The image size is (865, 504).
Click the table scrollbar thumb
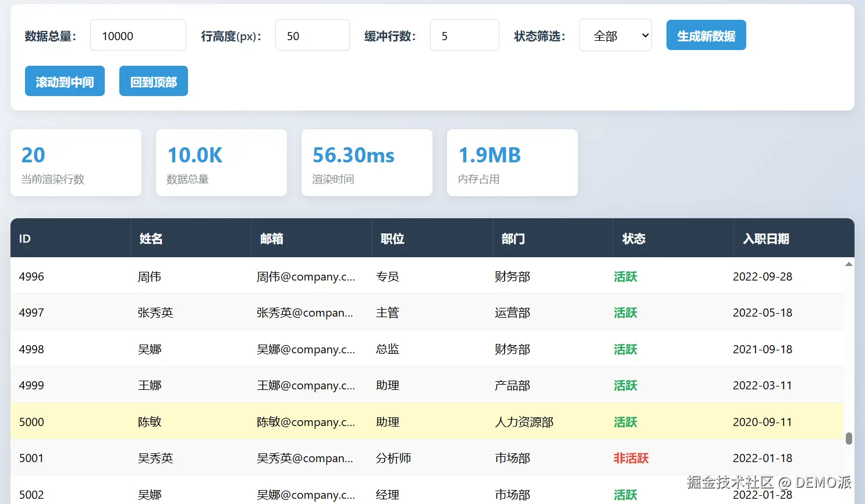point(849,438)
